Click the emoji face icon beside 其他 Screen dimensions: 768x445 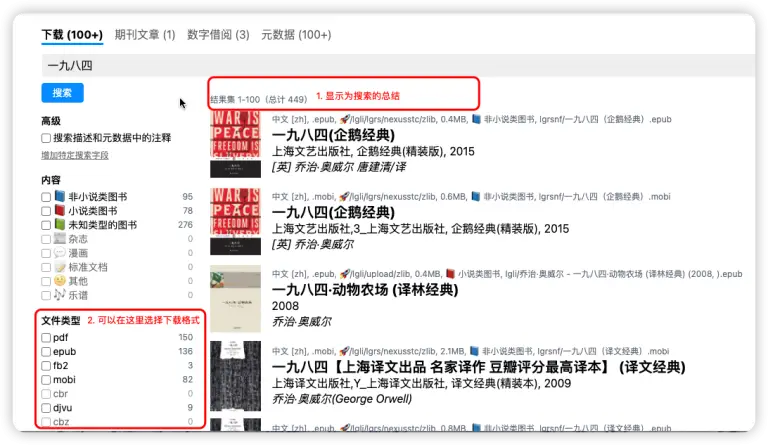click(60, 281)
